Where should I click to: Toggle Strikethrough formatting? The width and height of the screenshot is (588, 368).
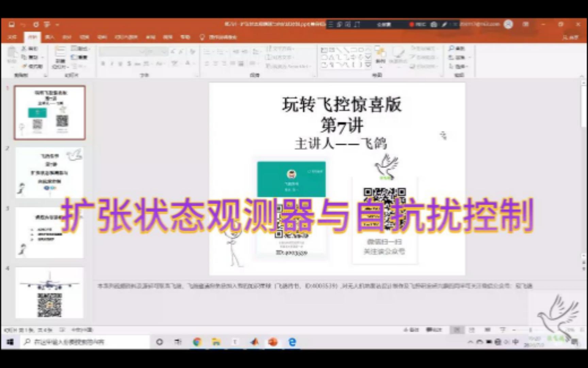pos(137,63)
